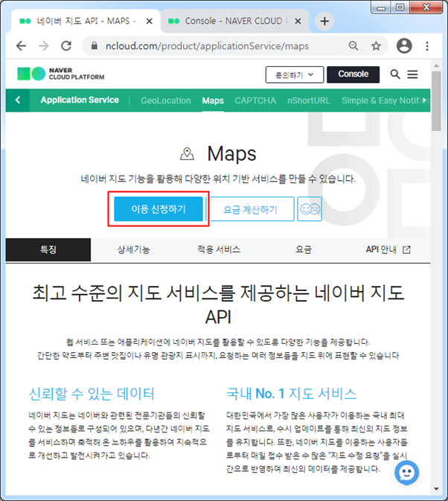Viewport: 448px width, 501px height.
Task: Select the 적용 서비스 tab
Action: 218,249
